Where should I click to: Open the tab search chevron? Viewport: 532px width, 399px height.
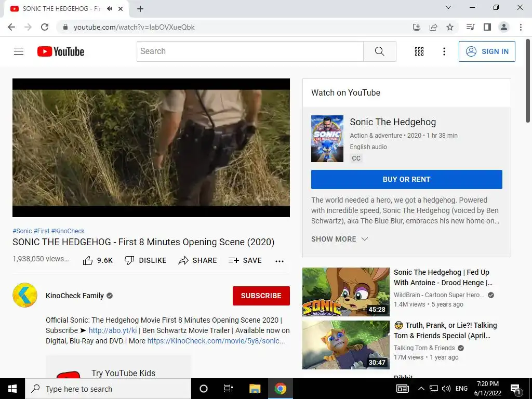point(448,7)
